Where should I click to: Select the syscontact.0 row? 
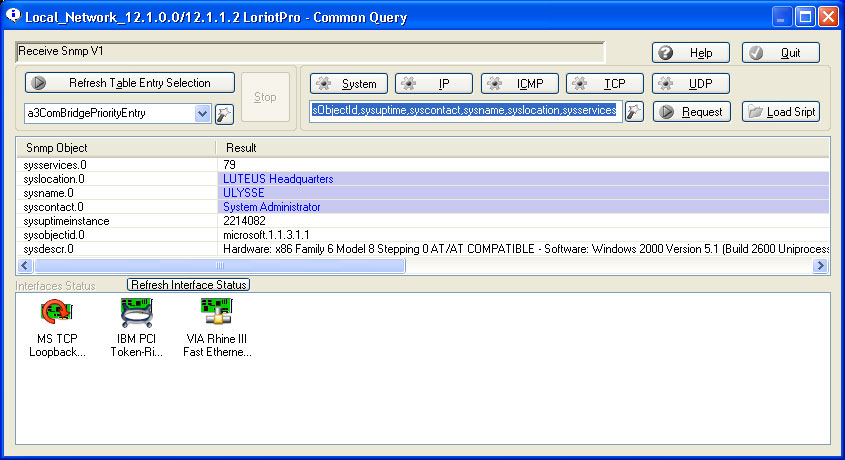(423, 207)
